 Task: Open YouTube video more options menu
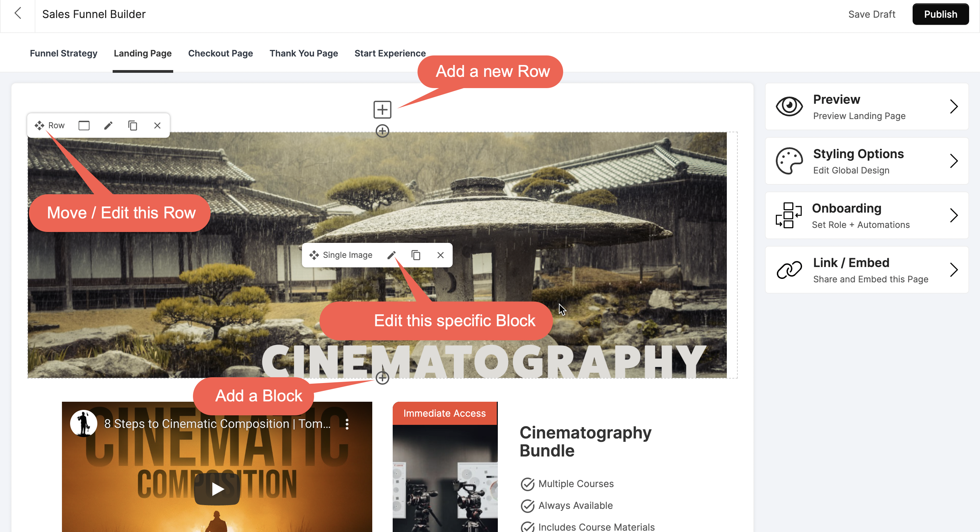coord(347,424)
